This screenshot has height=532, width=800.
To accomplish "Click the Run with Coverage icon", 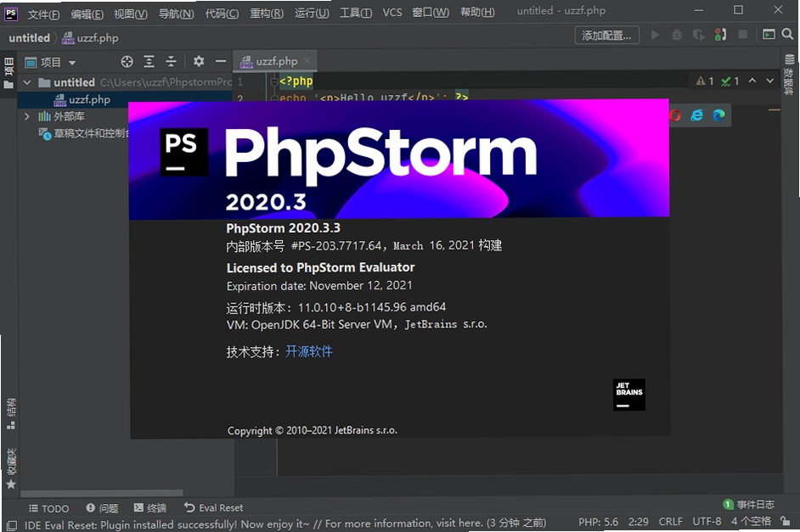I will [x=698, y=35].
